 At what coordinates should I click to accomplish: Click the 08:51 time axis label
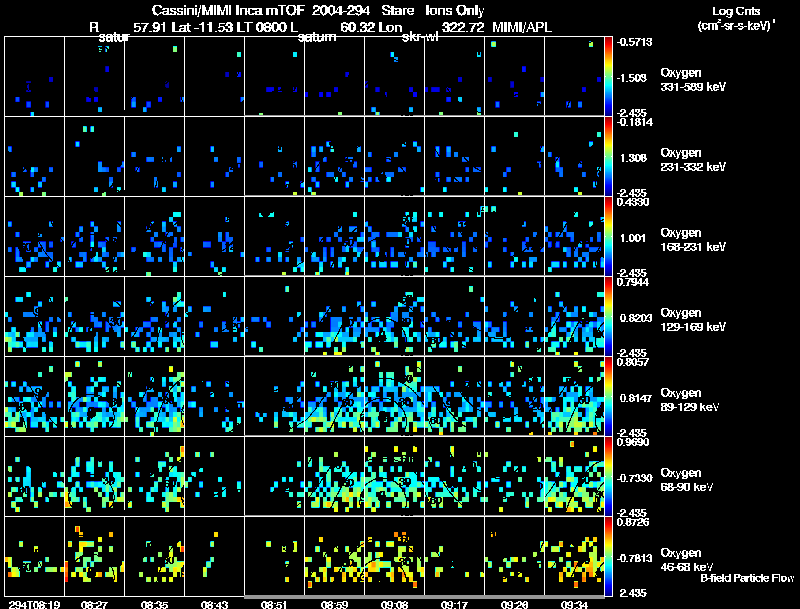tap(274, 604)
